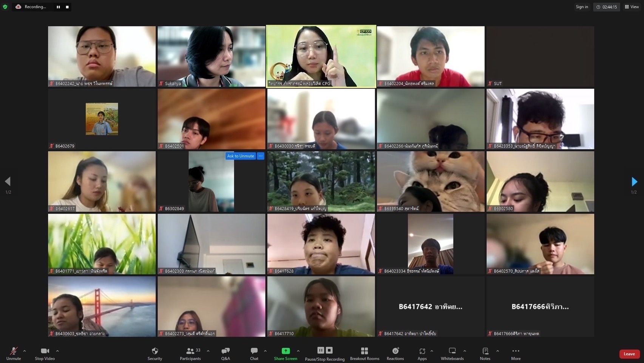The height and width of the screenshot is (363, 644).
Task: Click Ask to Unmute on B6302849
Action: point(240,156)
